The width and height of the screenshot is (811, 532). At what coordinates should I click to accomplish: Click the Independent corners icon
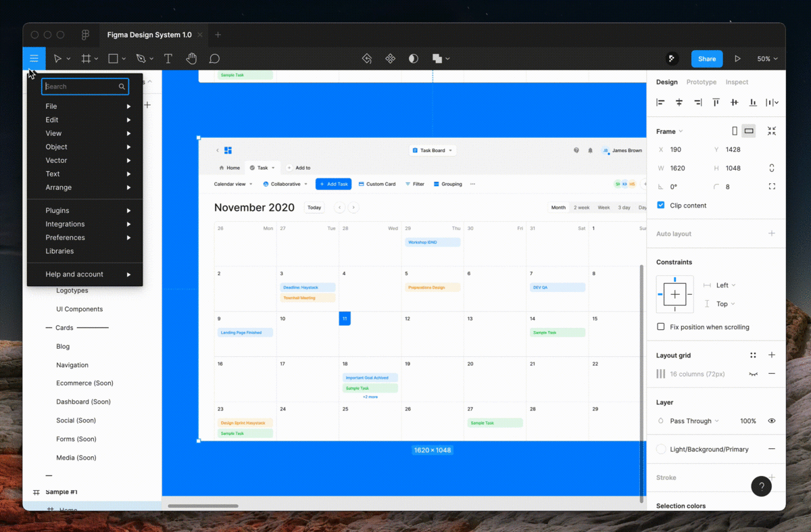772,187
